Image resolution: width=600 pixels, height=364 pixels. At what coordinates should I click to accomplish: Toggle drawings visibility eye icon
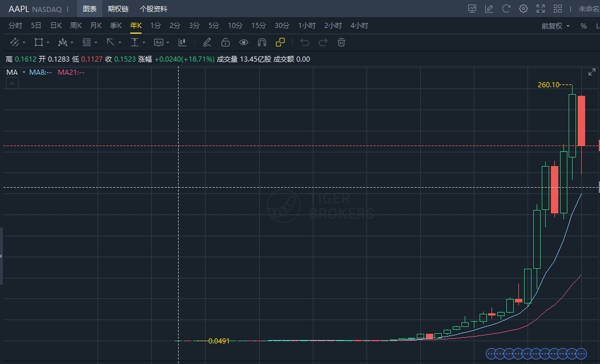click(x=244, y=42)
